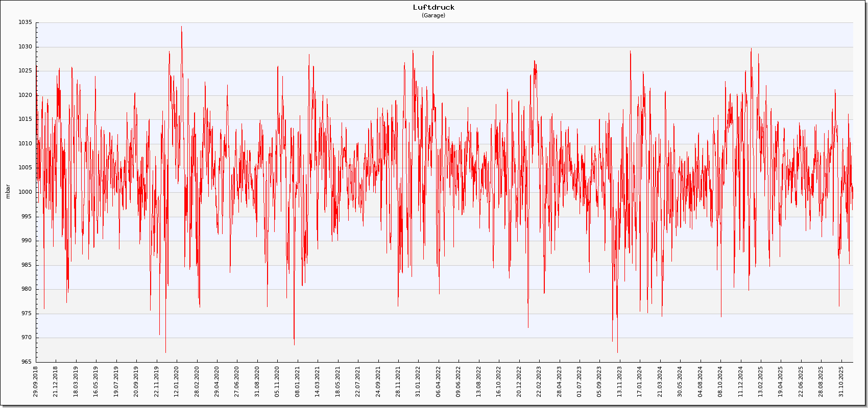Click the highest pressure peak above 1030
This screenshot has height=408, width=868.
(181, 28)
